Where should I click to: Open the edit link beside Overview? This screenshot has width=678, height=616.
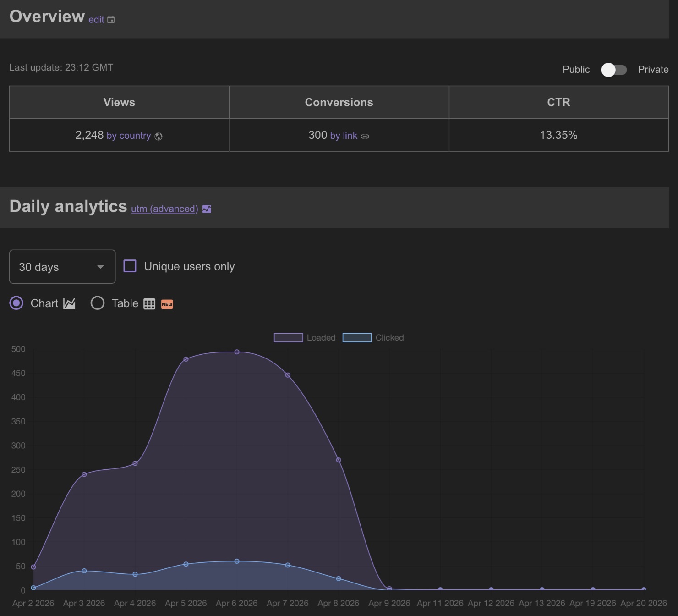96,20
